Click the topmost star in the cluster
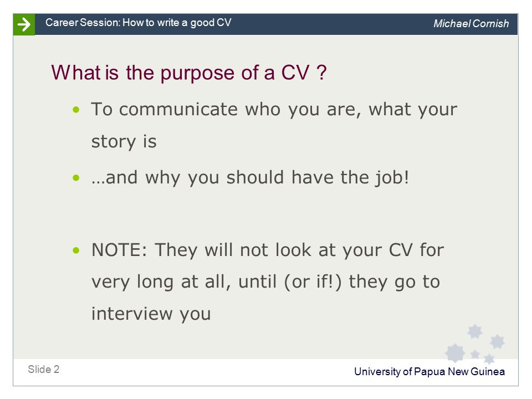Viewport: 532px width, 399px height. click(x=475, y=331)
